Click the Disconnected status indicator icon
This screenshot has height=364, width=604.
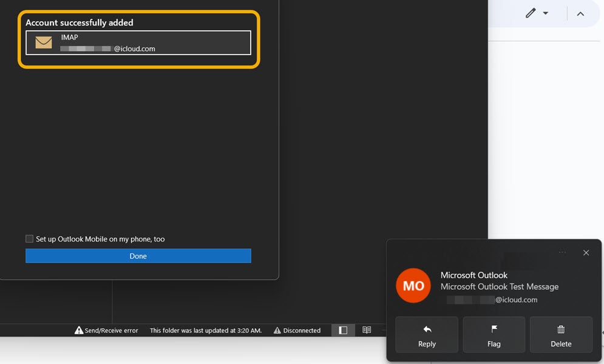277,330
